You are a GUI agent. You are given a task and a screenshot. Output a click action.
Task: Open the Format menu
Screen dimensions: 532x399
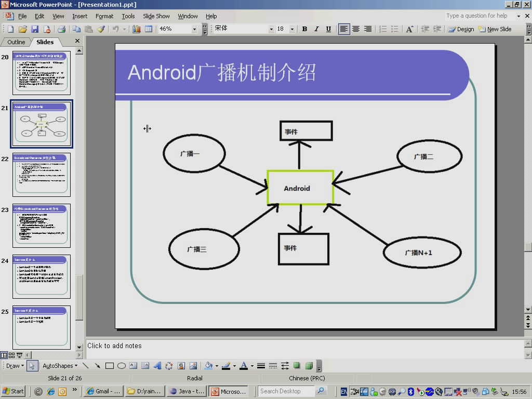[x=104, y=16]
